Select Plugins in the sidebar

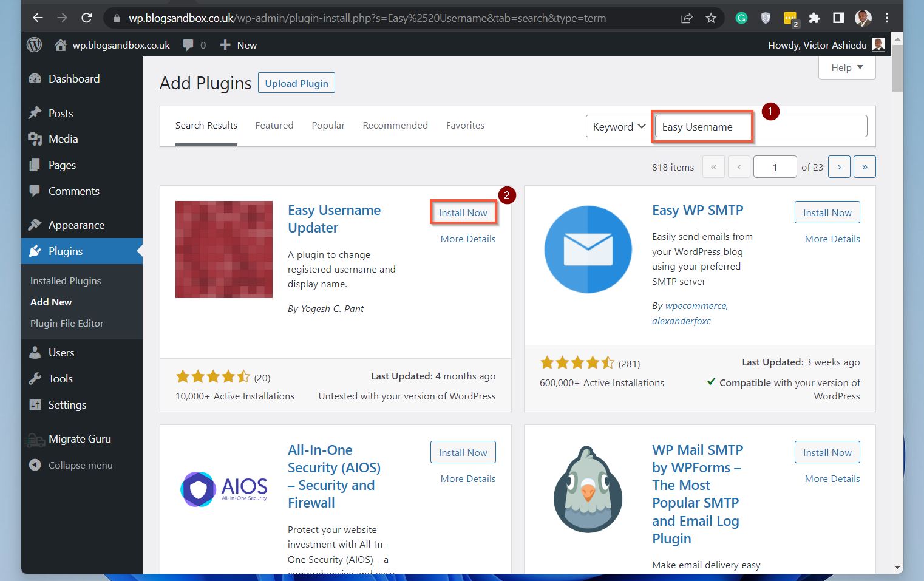(82, 251)
